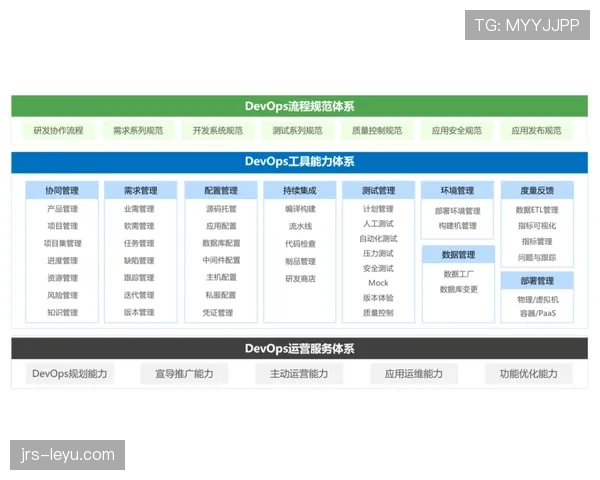
Task: Click the 计划管理 entry
Action: point(378,209)
